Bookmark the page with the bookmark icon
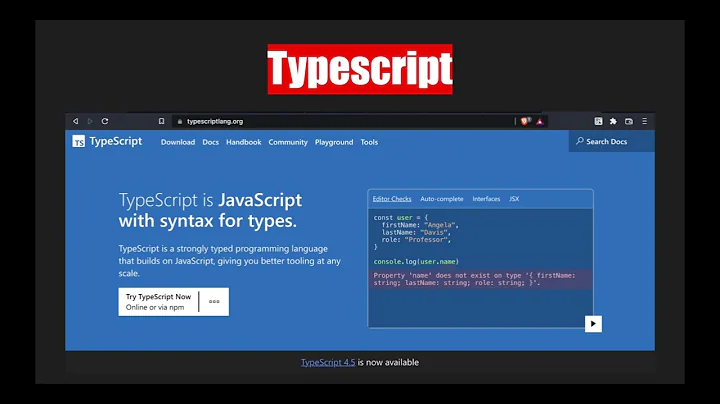The image size is (720, 404). point(161,121)
